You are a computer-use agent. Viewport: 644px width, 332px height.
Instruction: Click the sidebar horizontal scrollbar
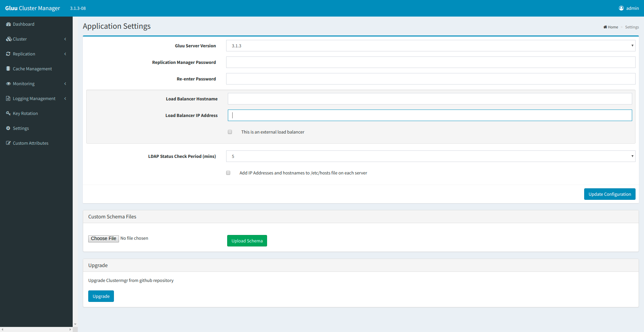pos(36,329)
